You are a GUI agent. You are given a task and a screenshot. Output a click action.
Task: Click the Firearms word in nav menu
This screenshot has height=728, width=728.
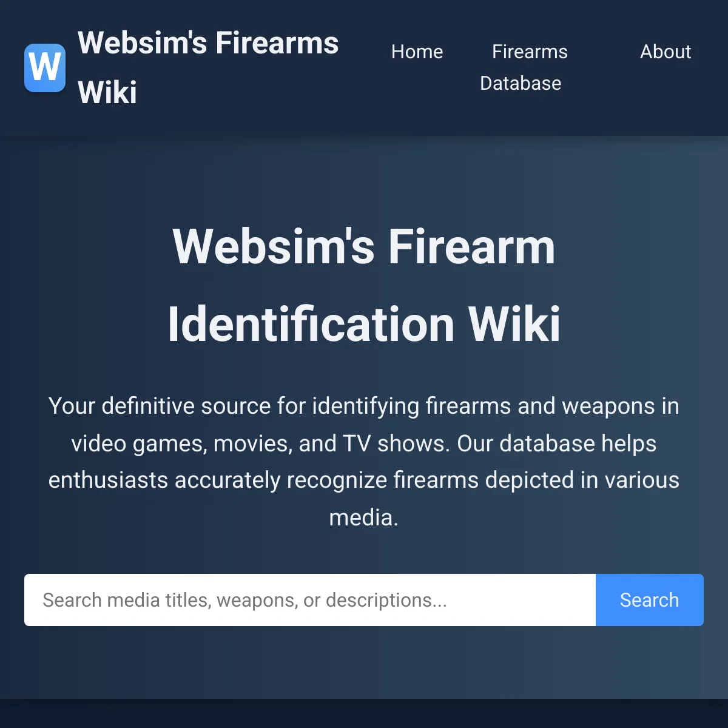[x=530, y=52]
